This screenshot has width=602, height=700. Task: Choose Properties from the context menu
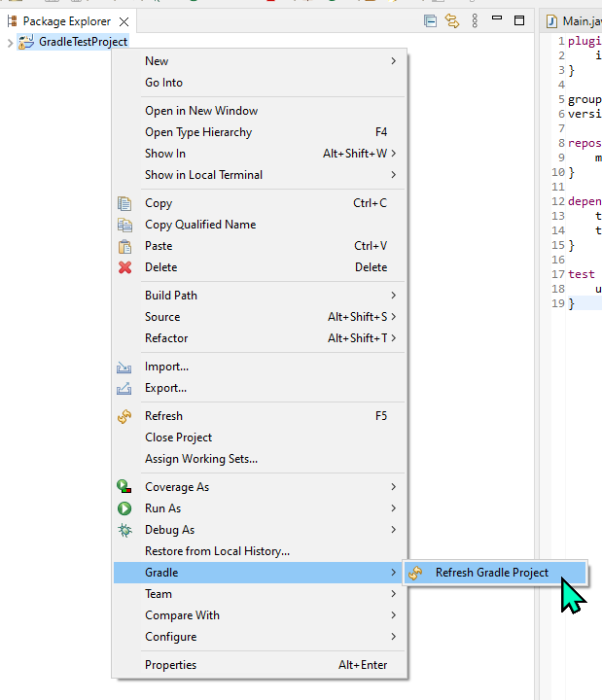click(260, 665)
